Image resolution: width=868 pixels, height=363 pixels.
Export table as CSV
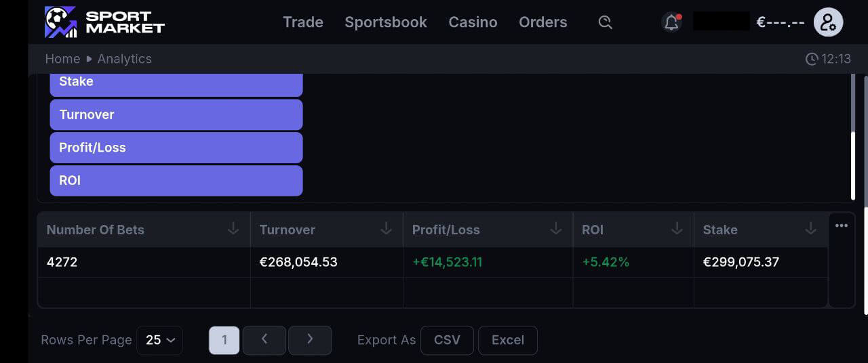447,340
